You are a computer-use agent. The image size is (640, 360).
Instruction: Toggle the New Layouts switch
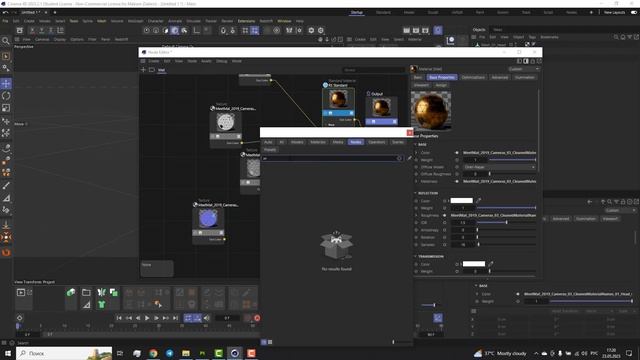634,12
